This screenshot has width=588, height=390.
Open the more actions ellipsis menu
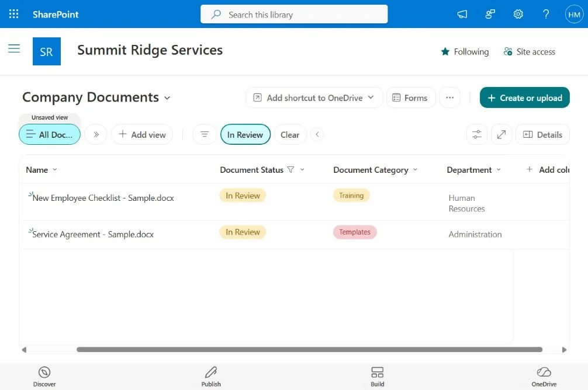(449, 97)
